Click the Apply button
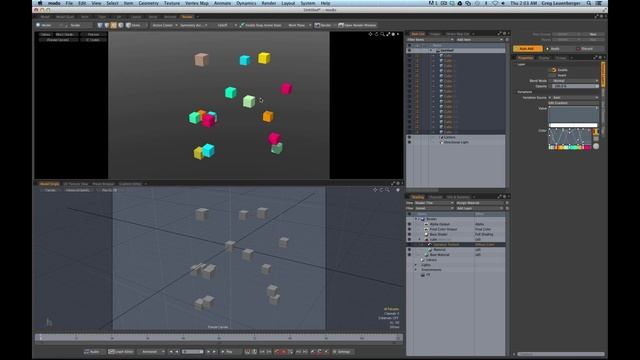 click(x=555, y=49)
